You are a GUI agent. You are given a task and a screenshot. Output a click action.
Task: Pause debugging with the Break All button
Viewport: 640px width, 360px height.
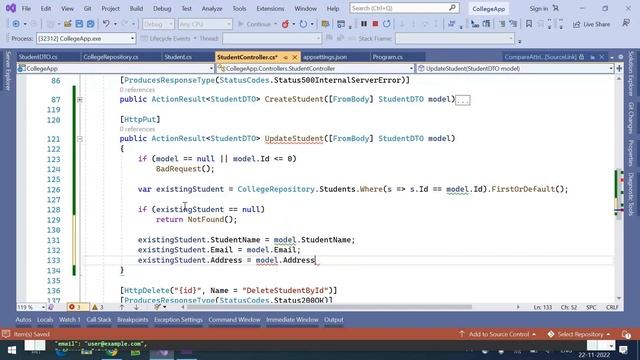click(364, 24)
